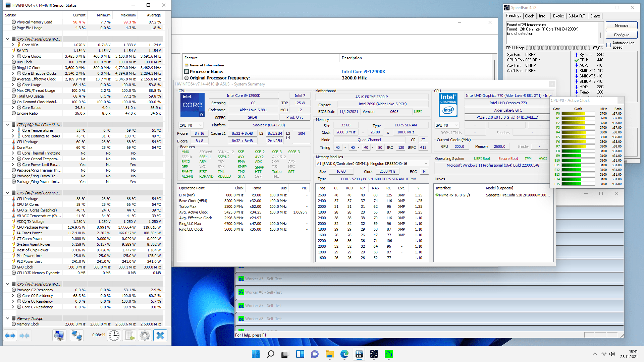Click the shrink layout arrows button in HWiNFO toolbar
The height and width of the screenshot is (362, 644).
coord(24,336)
